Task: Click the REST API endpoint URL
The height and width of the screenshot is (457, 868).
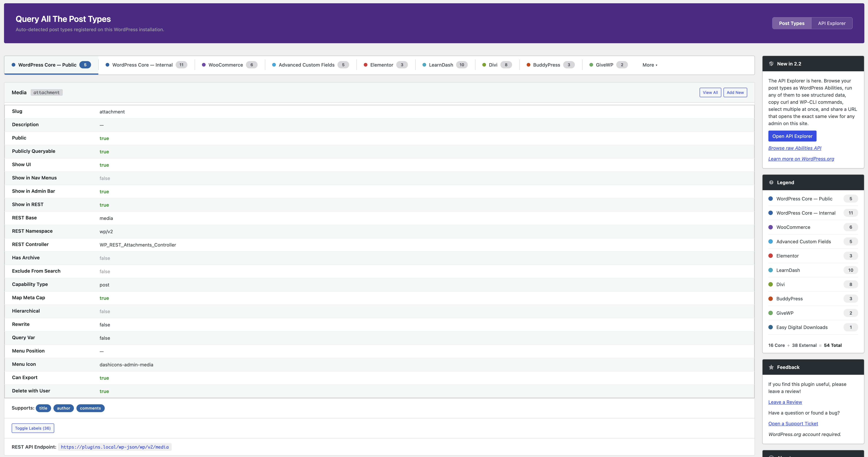Action: (115, 447)
